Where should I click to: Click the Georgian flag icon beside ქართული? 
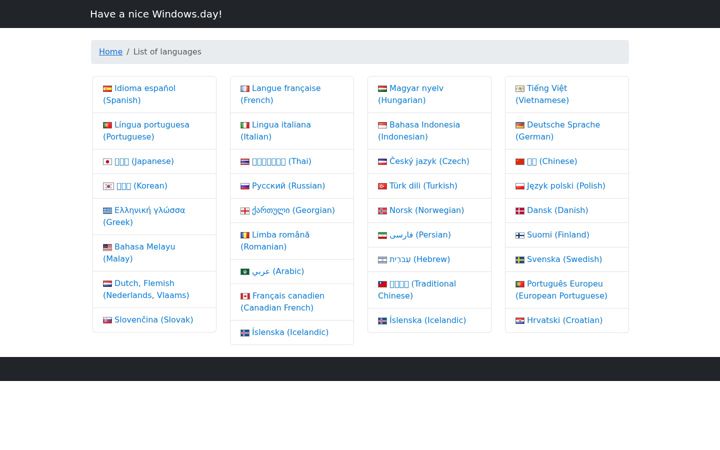[x=245, y=211]
